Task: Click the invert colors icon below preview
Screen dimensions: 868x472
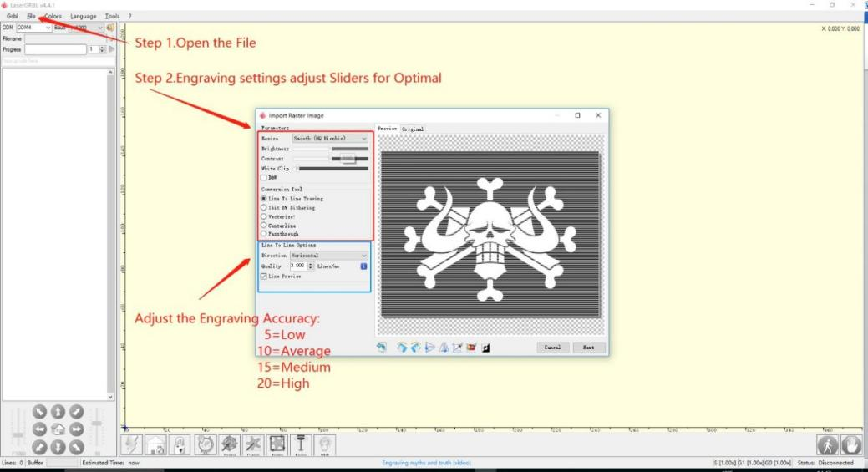Action: [485, 348]
